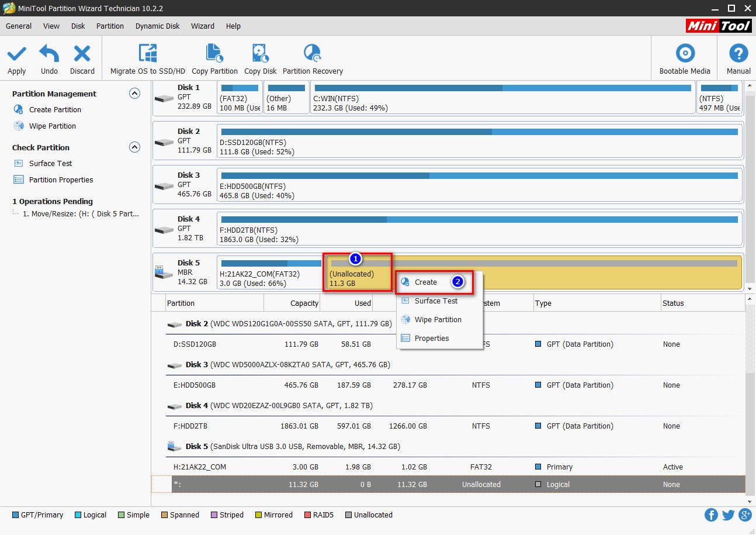
Task: Open the Disk menu
Action: [x=78, y=26]
